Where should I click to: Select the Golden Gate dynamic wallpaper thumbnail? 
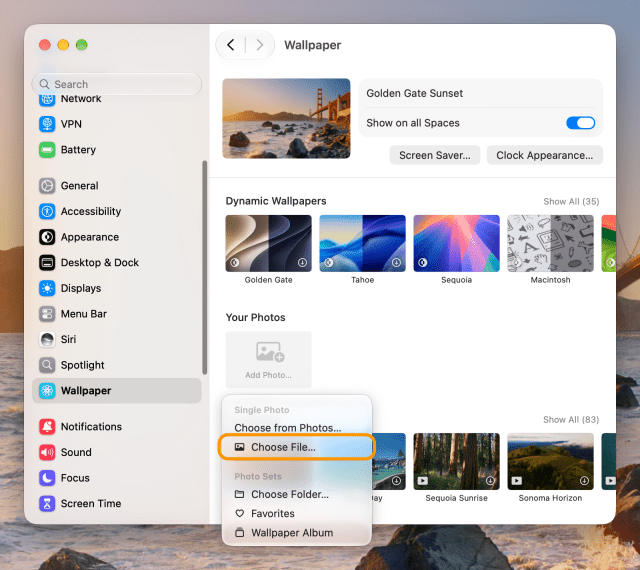point(269,243)
